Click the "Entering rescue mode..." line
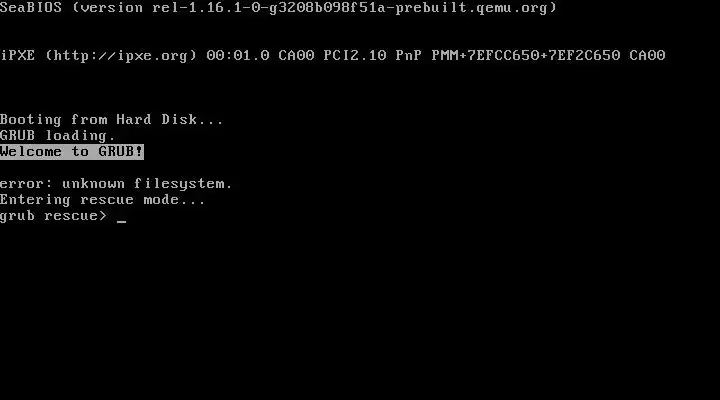Image resolution: width=720 pixels, height=400 pixels. (x=102, y=200)
